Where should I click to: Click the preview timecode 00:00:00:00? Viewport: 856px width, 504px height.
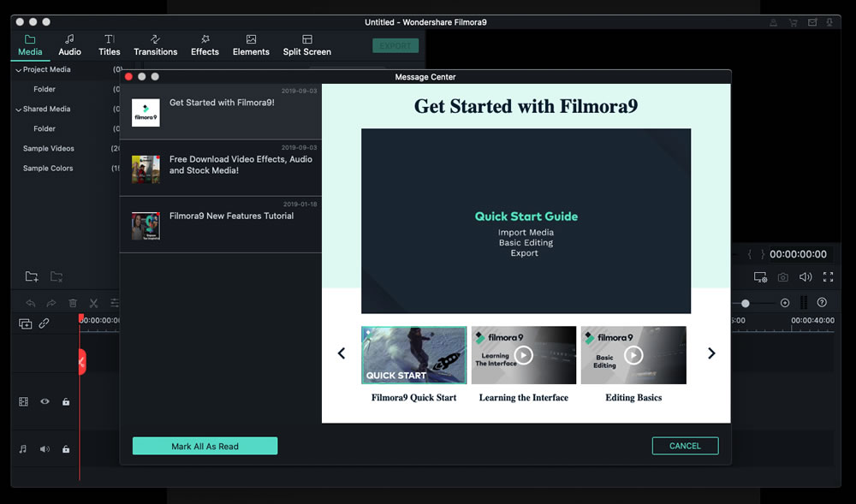click(x=798, y=254)
